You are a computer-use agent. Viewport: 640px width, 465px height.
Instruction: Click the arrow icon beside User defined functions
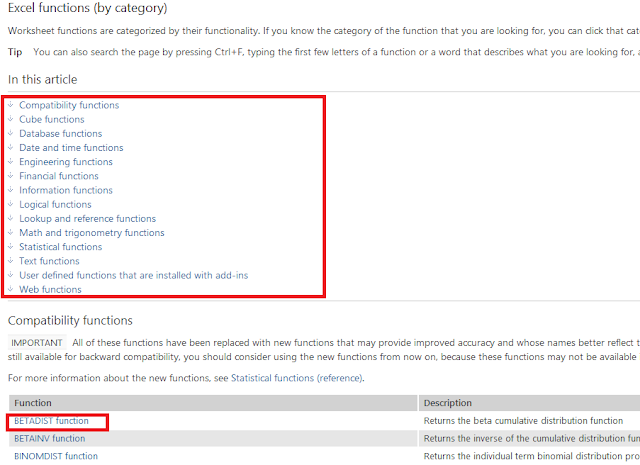tap(11, 275)
